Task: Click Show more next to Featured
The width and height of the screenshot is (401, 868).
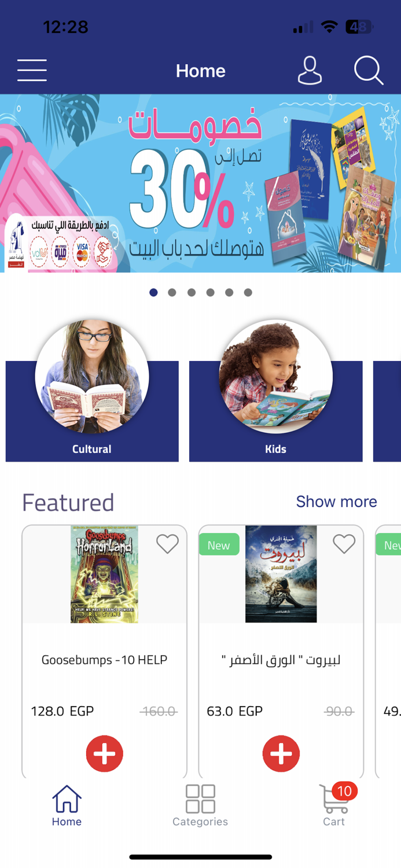Action: click(x=337, y=502)
